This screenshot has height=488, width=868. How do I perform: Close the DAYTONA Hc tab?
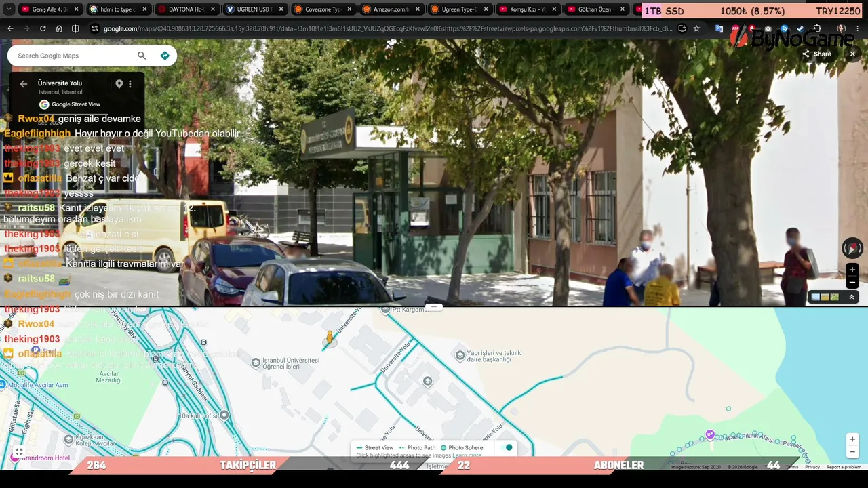213,9
